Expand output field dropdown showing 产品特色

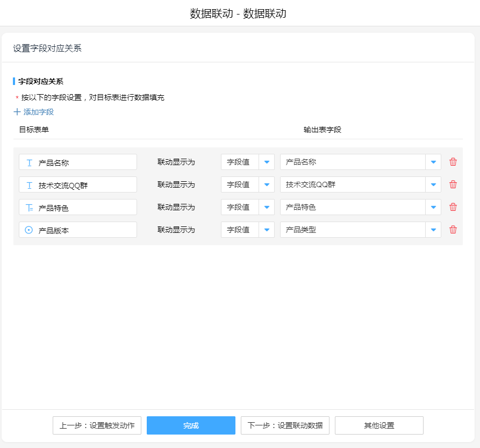pos(433,207)
